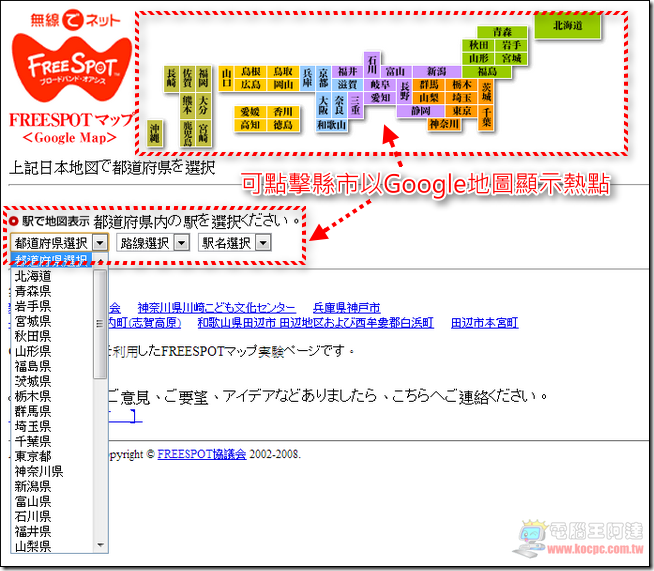The image size is (654, 571).
Task: Select the 千葉 map tile
Action: coord(486,117)
